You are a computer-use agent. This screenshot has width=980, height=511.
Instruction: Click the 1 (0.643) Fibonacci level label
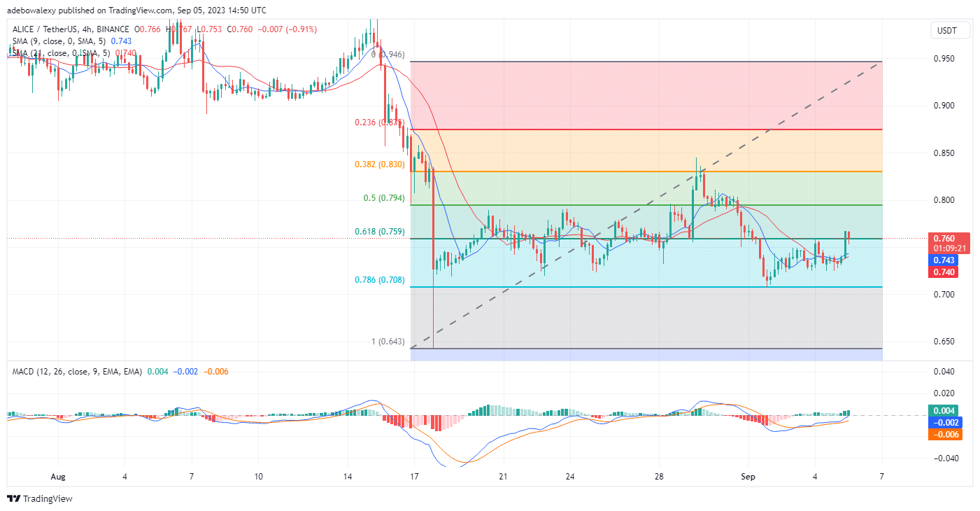point(388,342)
